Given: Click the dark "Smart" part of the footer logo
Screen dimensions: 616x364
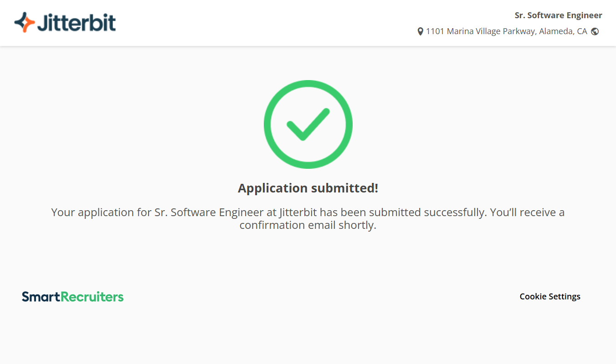Looking at the screenshot, I should 41,297.
